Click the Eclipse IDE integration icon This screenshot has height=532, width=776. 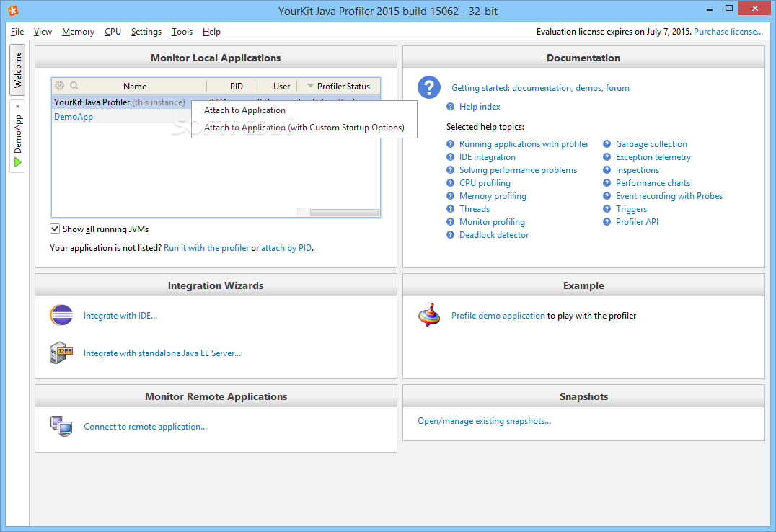point(61,315)
